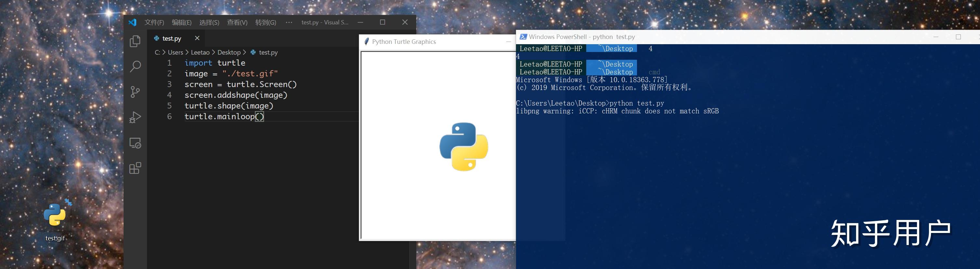980x269 pixels.
Task: Maximize the PowerShell window
Action: pyautogui.click(x=958, y=37)
